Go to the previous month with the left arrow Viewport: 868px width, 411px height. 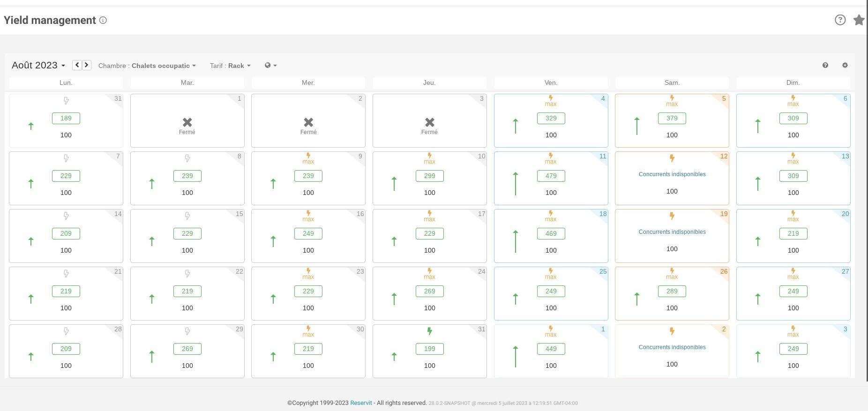77,65
